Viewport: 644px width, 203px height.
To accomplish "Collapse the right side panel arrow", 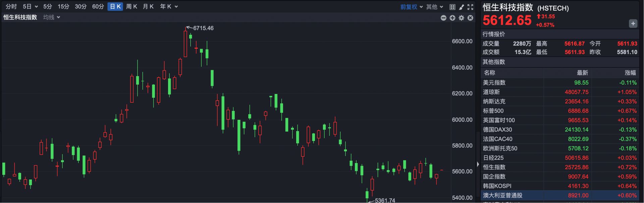I will pyautogui.click(x=478, y=164).
